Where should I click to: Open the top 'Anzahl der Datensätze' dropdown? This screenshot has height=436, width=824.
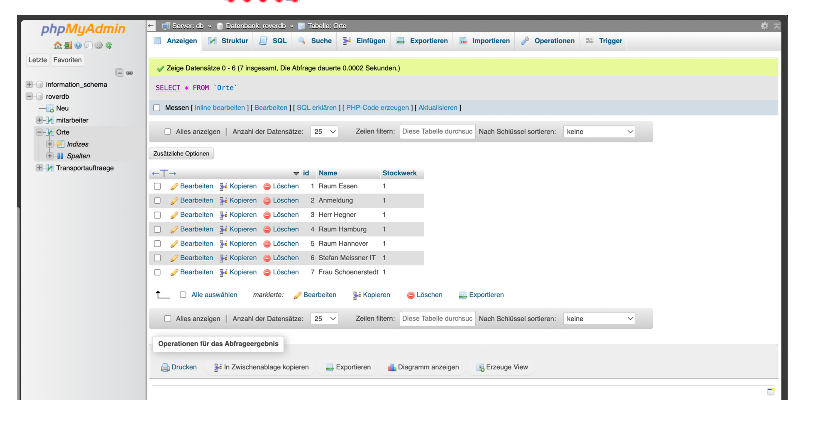point(324,131)
